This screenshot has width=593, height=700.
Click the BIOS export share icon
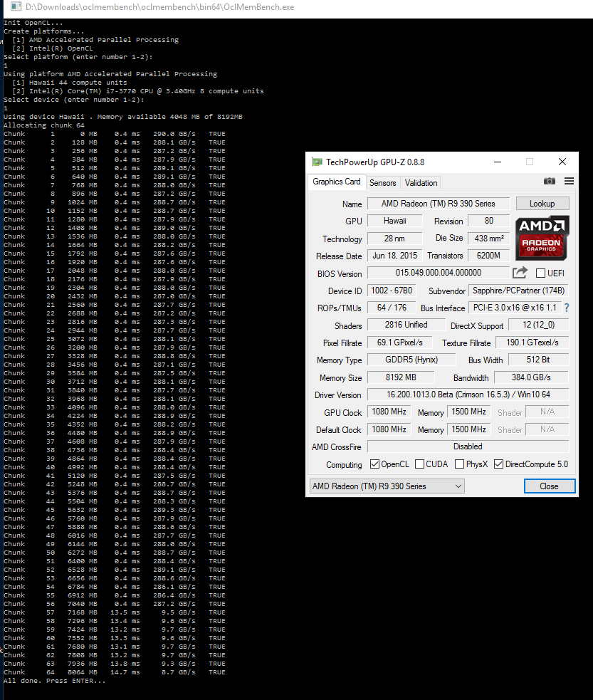pos(520,272)
